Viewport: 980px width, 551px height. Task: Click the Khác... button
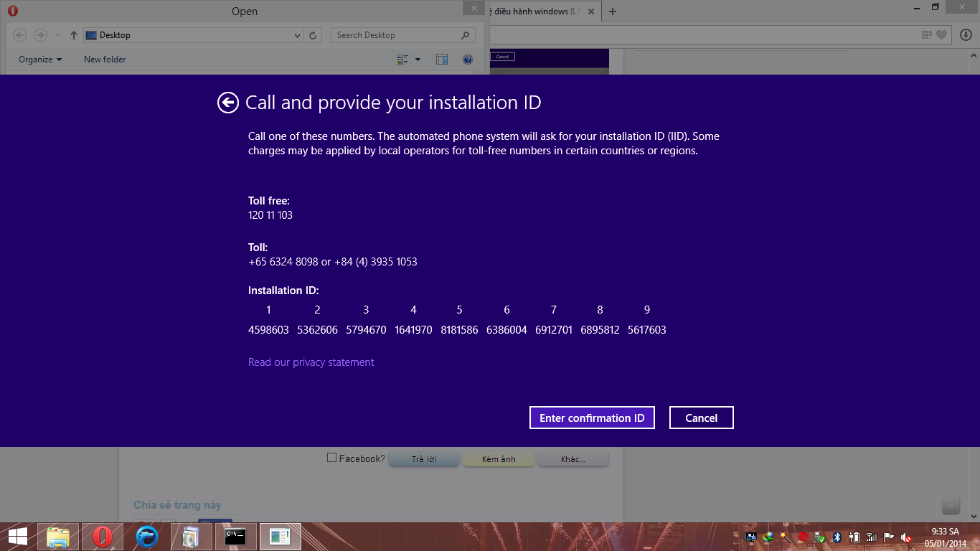coord(573,459)
